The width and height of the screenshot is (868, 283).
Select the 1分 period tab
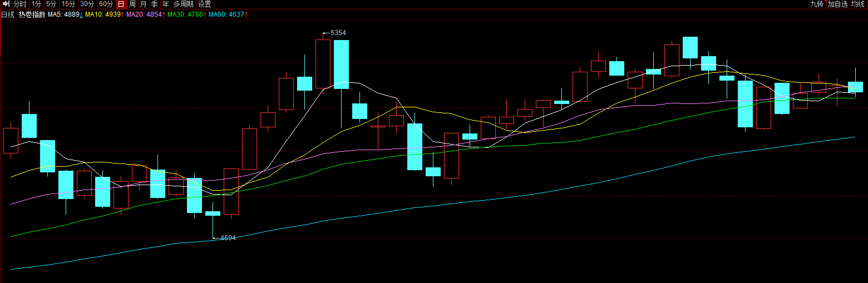[x=36, y=4]
